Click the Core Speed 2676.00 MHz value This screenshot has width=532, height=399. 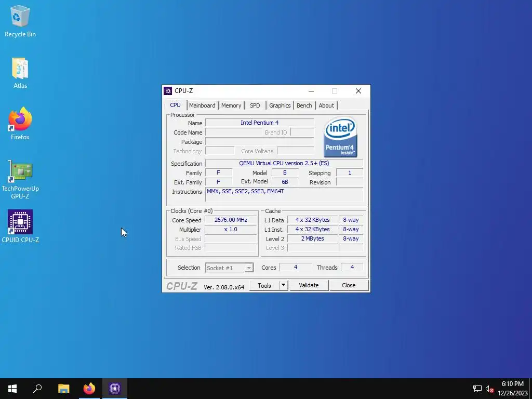(x=231, y=220)
